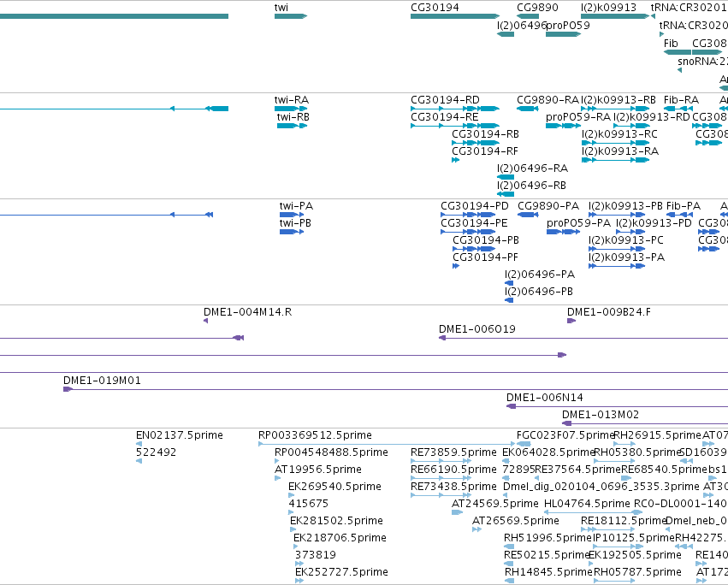
Task: Click the l(2)k09913-PB protein feature
Action: click(617, 215)
